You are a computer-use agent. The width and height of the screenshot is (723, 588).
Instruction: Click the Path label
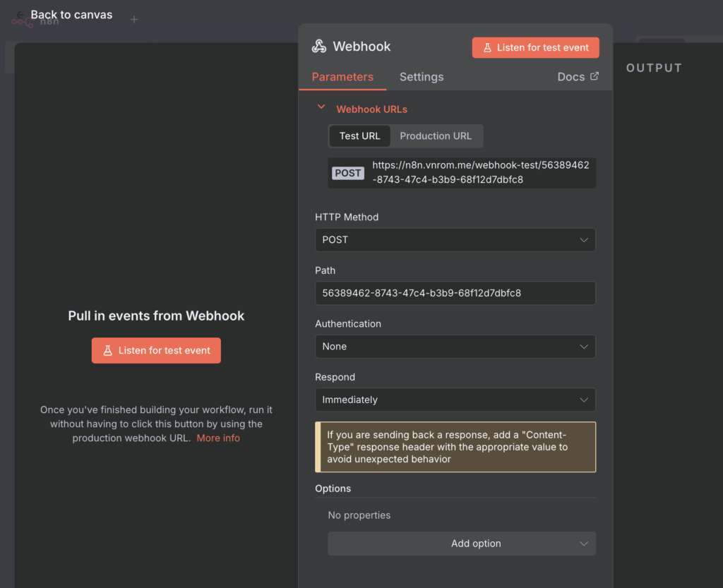(x=325, y=270)
